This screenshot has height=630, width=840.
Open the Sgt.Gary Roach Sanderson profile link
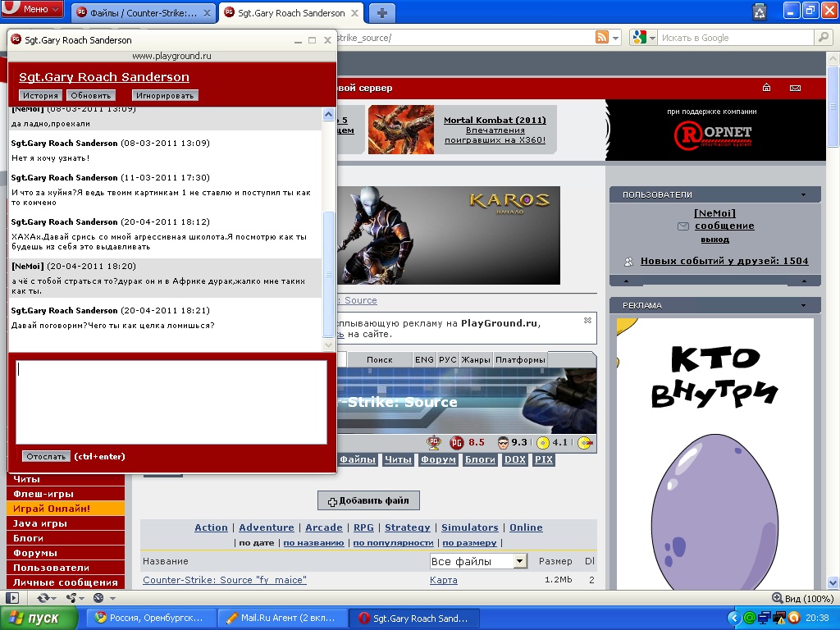tap(104, 77)
